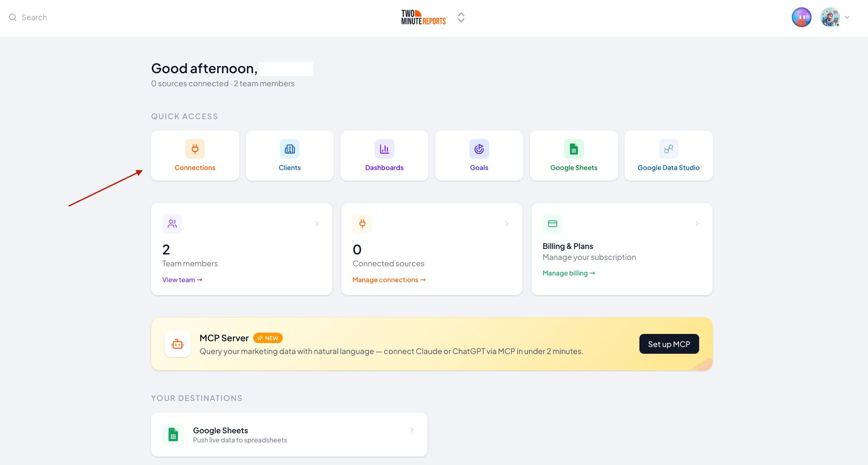This screenshot has width=868, height=465.
Task: Click the "Connected sources" card label
Action: (x=388, y=263)
